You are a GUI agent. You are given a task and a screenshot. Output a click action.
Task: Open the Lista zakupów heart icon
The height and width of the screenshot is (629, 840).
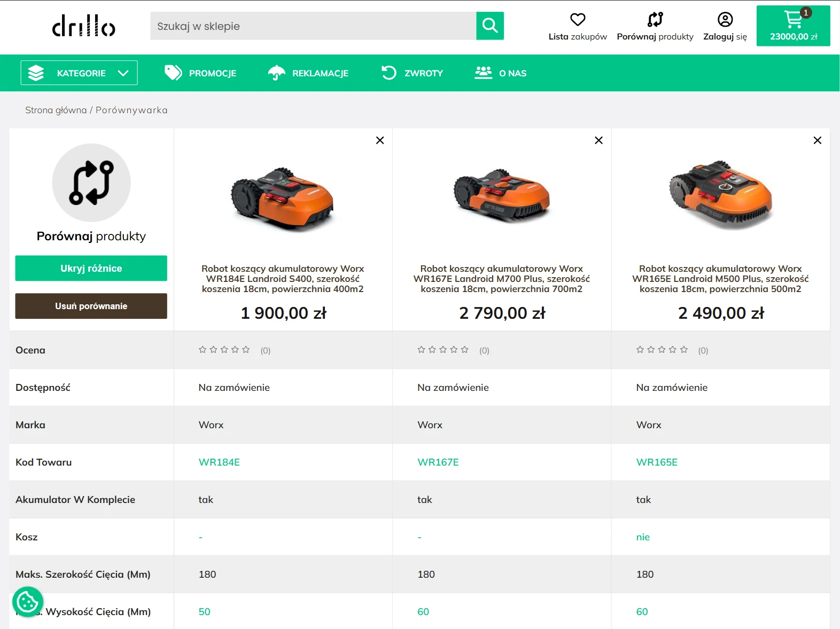click(577, 20)
